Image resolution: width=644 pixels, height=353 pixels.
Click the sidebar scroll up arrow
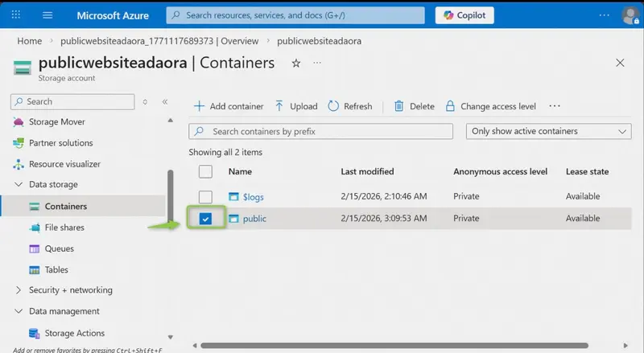[x=171, y=121]
